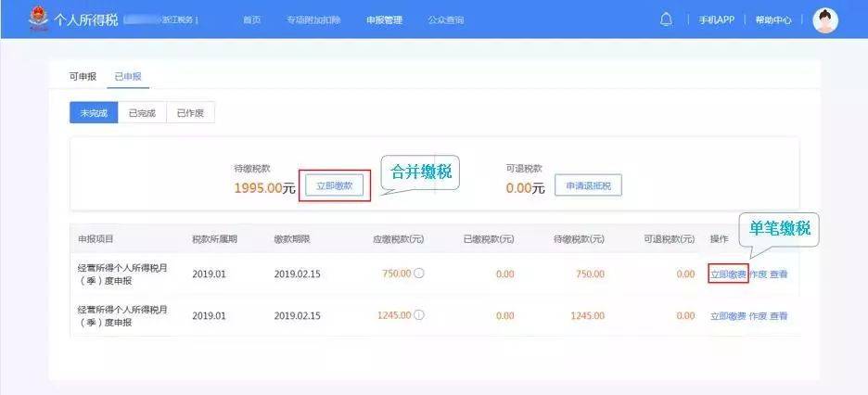
Task: Click 应缴税款(元) column header
Action: [x=399, y=239]
